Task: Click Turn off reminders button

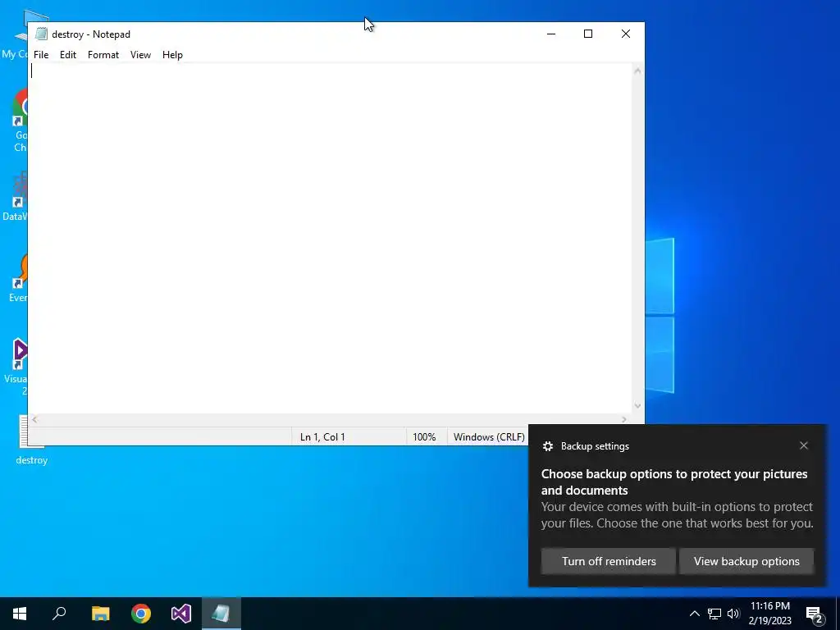Action: [x=609, y=561]
